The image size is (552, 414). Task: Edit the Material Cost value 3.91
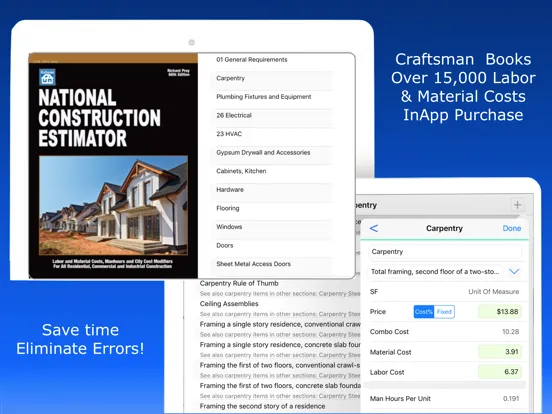pyautogui.click(x=500, y=352)
